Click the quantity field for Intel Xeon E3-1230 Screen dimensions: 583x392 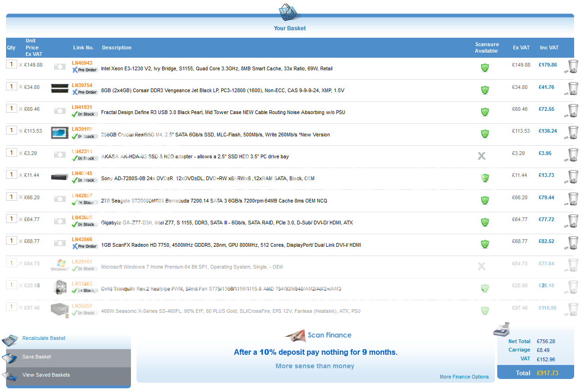pos(12,64)
